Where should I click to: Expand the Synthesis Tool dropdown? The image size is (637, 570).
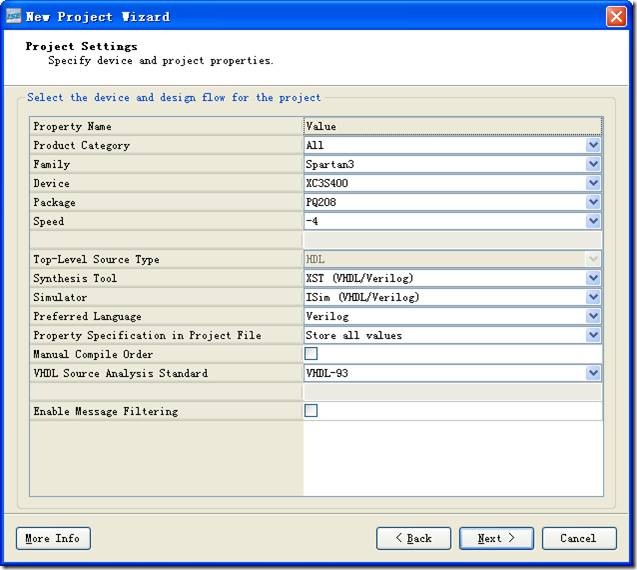(x=593, y=278)
